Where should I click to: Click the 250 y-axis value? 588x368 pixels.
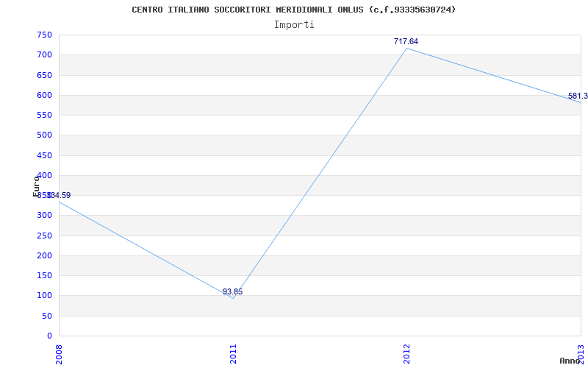(x=44, y=236)
